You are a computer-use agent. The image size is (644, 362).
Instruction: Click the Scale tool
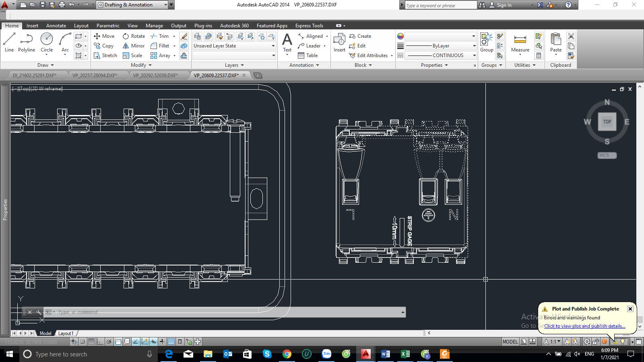(132, 56)
